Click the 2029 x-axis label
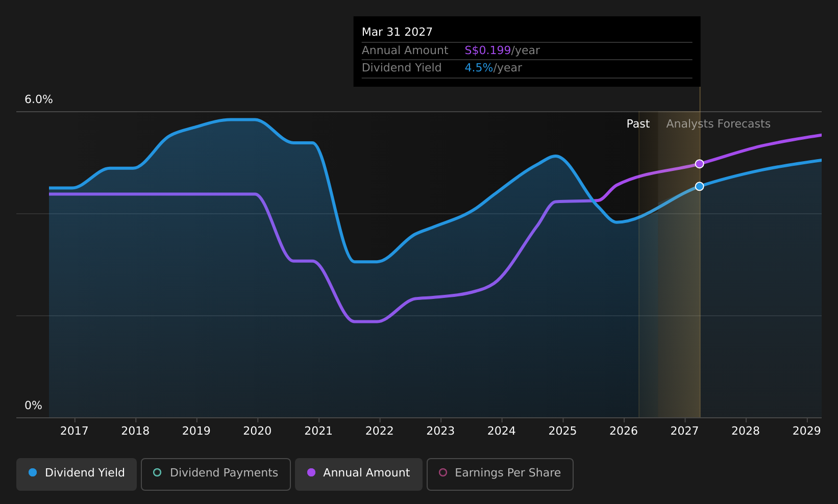The image size is (838, 504). point(807,431)
